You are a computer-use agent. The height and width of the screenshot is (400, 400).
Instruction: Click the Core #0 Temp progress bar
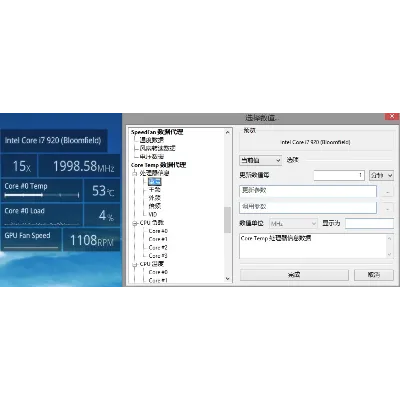click(42, 195)
